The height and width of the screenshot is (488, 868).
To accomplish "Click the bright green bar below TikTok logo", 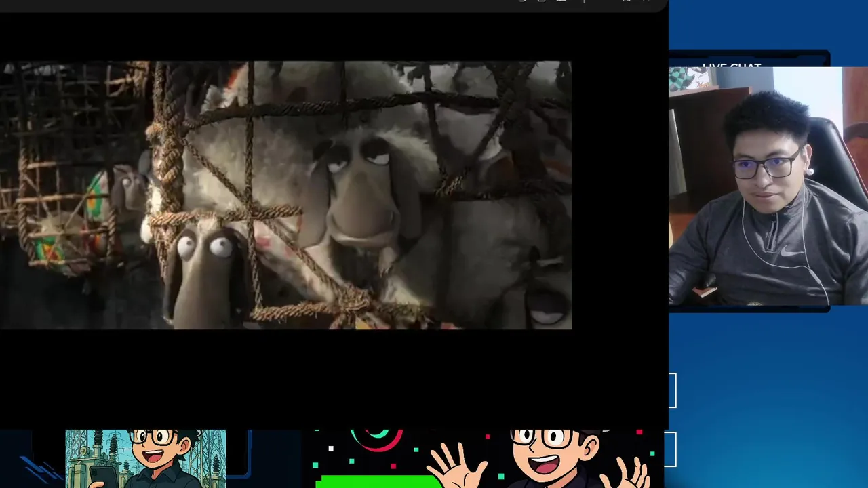I will pos(379,481).
